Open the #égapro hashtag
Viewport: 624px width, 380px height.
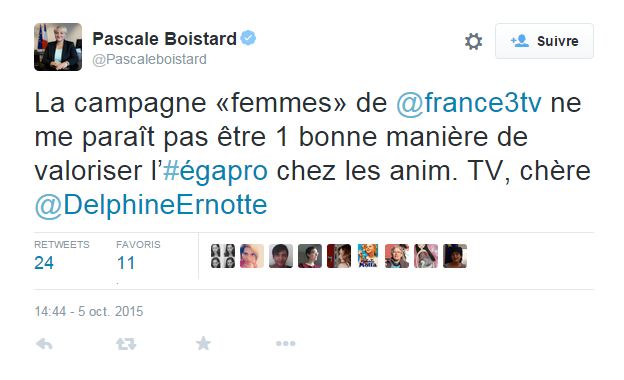[x=215, y=171]
